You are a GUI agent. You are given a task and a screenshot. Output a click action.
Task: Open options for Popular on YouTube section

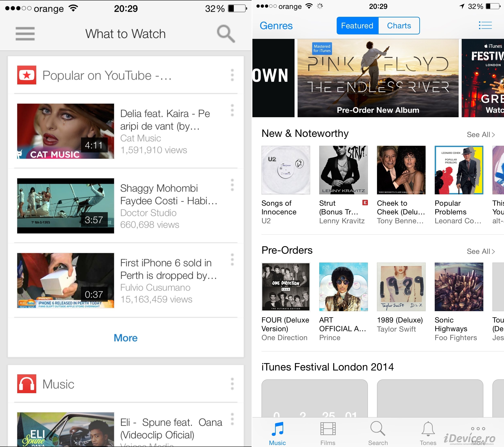click(x=232, y=75)
